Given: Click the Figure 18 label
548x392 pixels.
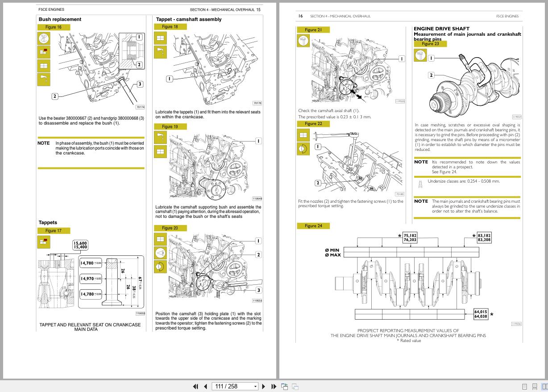Looking at the screenshot, I should tap(170, 27).
